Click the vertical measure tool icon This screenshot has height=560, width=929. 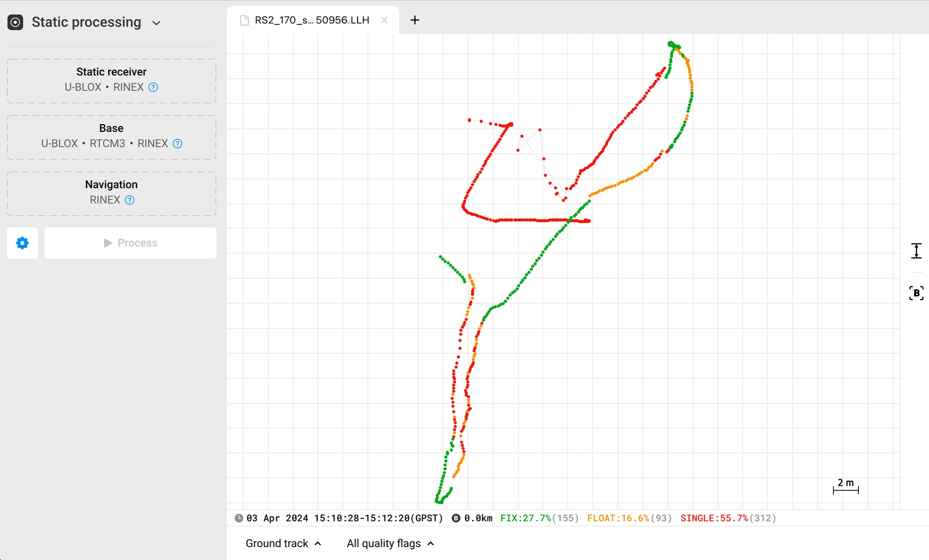pos(916,251)
